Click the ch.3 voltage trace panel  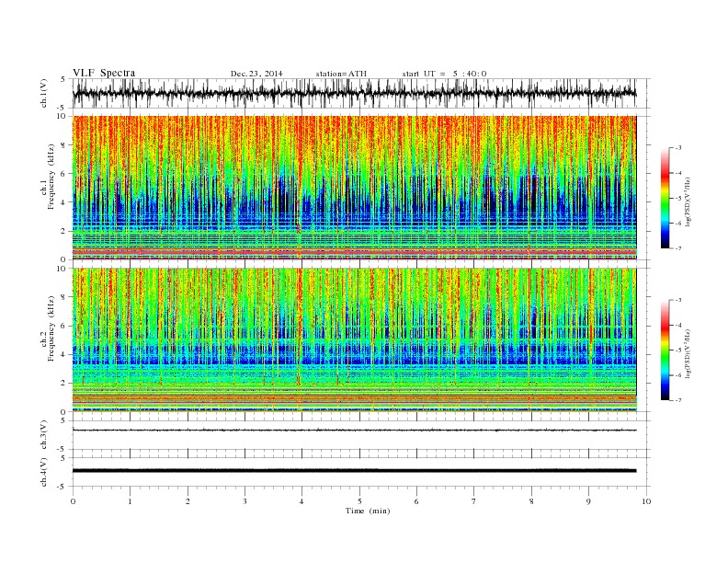(360, 435)
